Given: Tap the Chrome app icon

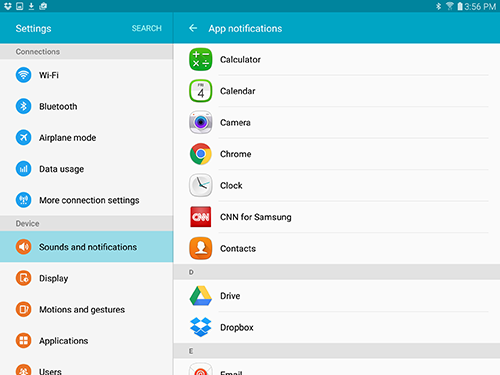Looking at the screenshot, I should [x=201, y=154].
